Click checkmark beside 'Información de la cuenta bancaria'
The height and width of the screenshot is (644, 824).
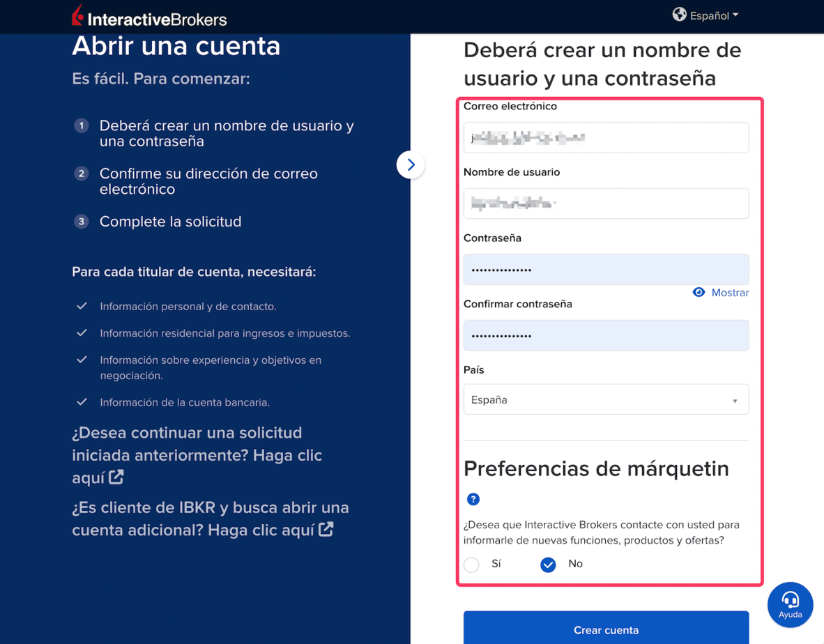click(x=82, y=402)
